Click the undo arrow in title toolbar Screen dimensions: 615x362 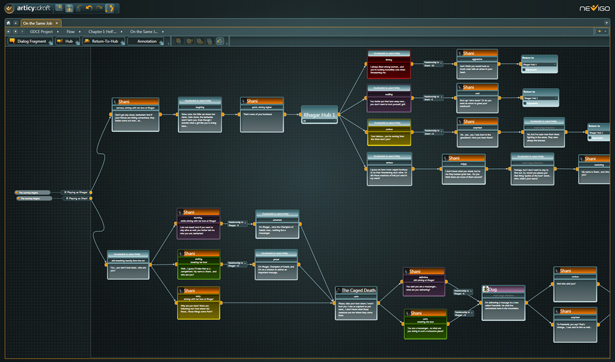pos(89,8)
